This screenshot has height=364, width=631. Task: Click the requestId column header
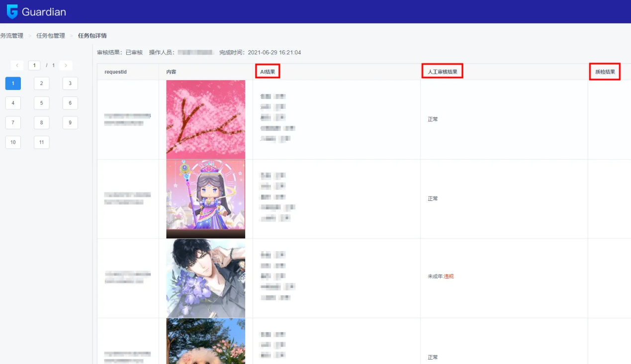tap(115, 72)
